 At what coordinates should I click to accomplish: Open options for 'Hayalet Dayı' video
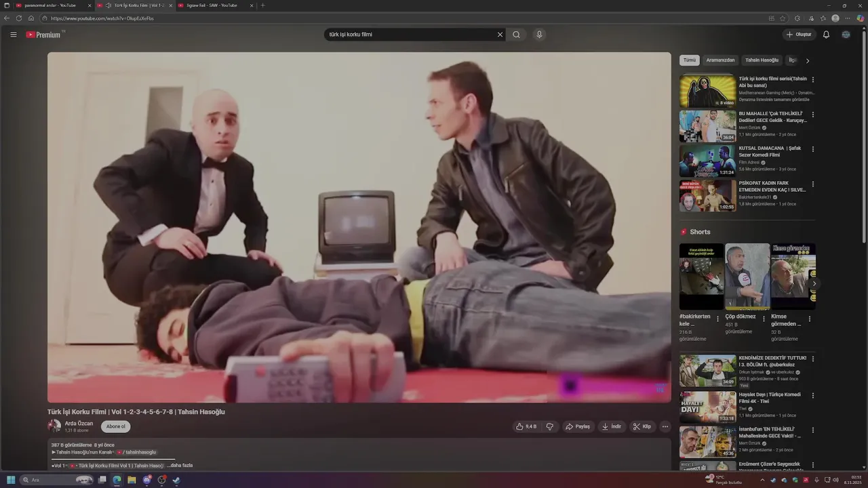pyautogui.click(x=813, y=395)
